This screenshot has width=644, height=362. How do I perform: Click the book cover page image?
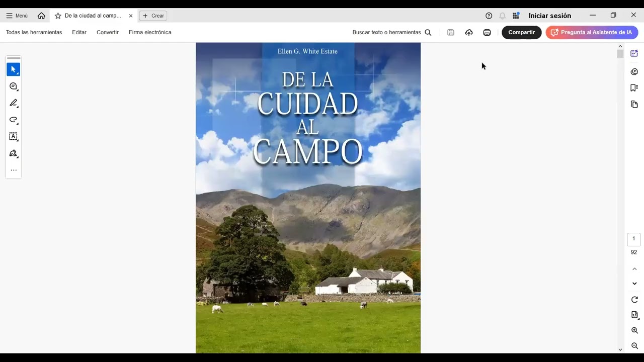pos(308,198)
